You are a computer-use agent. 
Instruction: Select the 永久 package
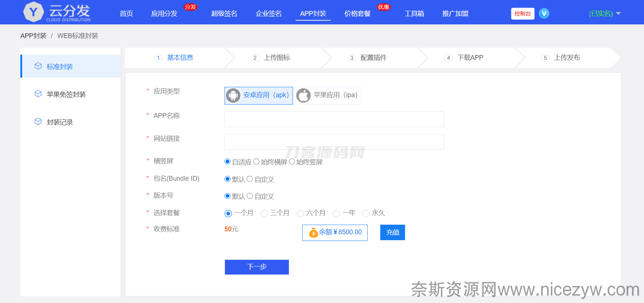(366, 214)
